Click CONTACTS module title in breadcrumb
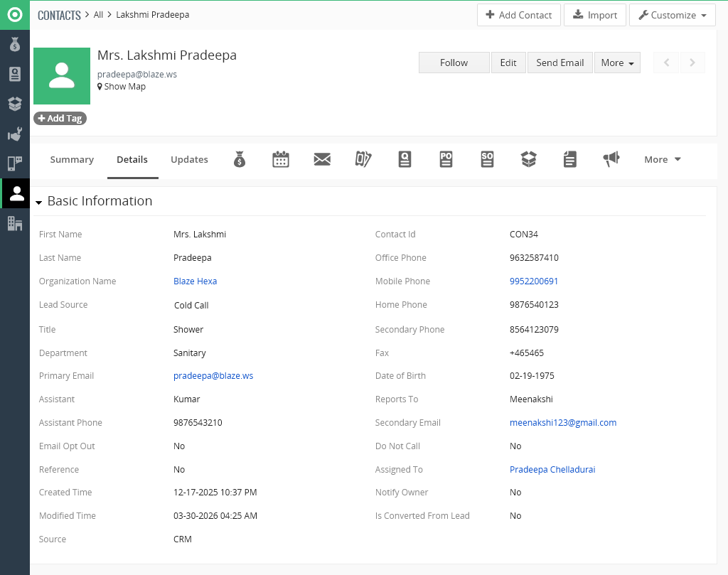Screen dimensions: 728x575 click(x=59, y=16)
